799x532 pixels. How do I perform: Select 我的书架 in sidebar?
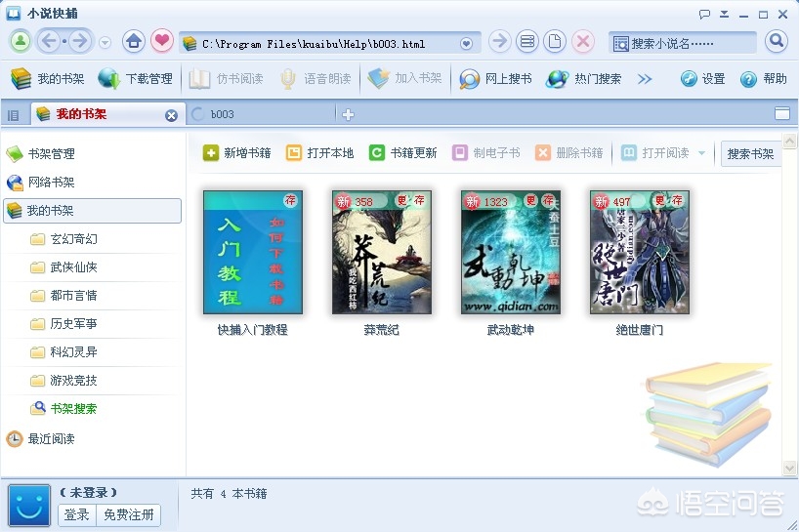[92, 211]
